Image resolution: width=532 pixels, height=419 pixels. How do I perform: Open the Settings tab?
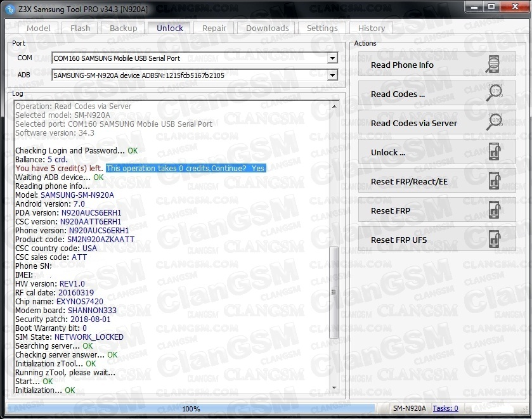322,28
